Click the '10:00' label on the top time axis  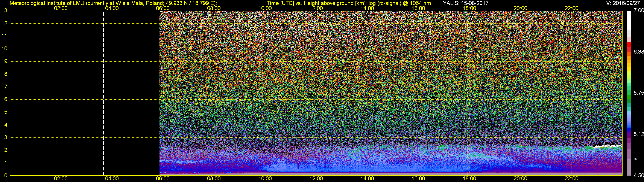[x=265, y=8]
